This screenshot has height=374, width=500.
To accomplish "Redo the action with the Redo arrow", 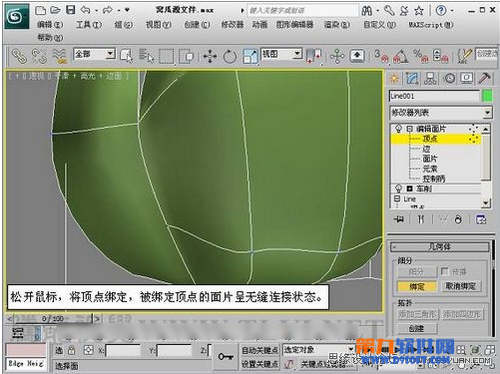I will 108,10.
